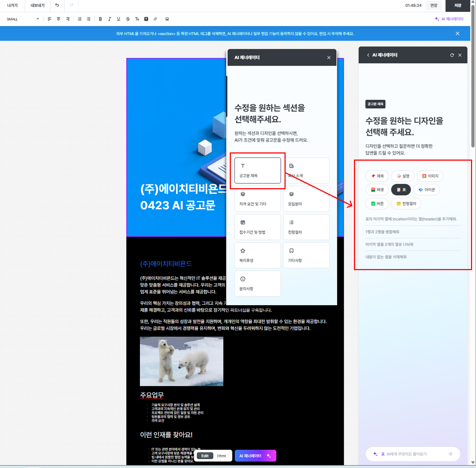Dismiss the blue HTML warning banner
This screenshot has width=476, height=468.
[x=457, y=34]
